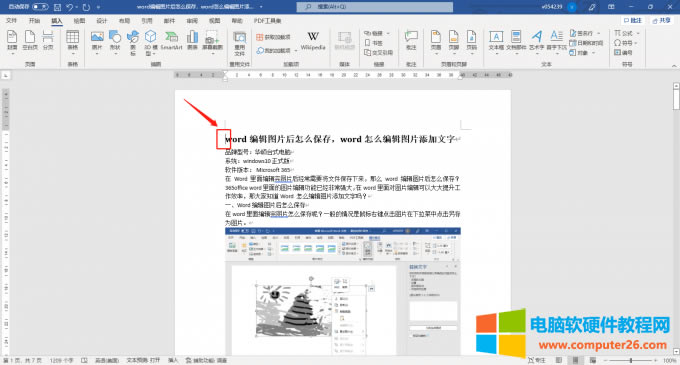
Task: Select the Shapes insert icon
Action: [x=115, y=41]
